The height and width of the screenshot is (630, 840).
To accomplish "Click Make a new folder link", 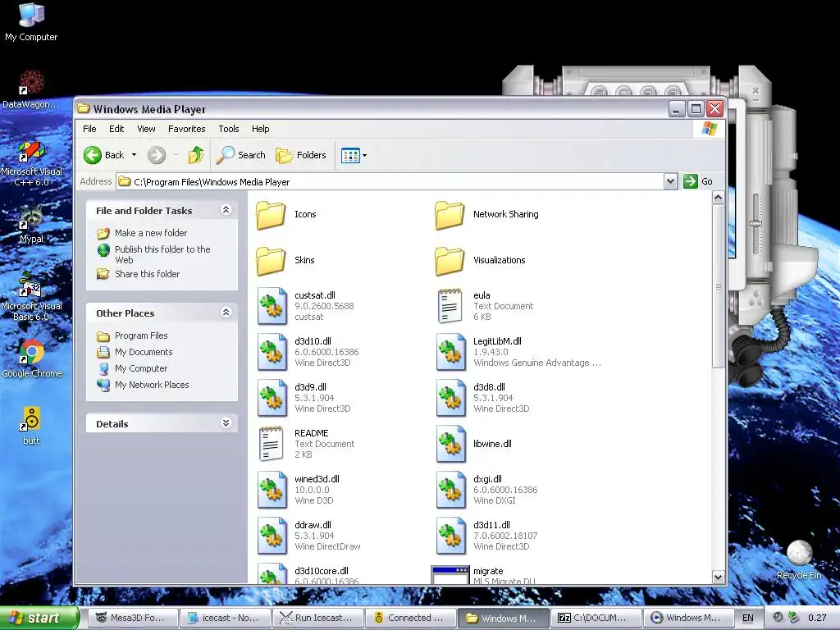I will click(x=151, y=233).
